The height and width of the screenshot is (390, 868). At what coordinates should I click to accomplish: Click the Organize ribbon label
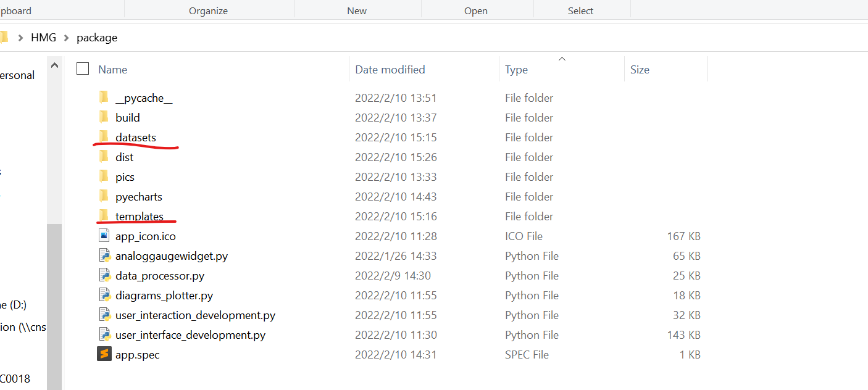point(208,10)
